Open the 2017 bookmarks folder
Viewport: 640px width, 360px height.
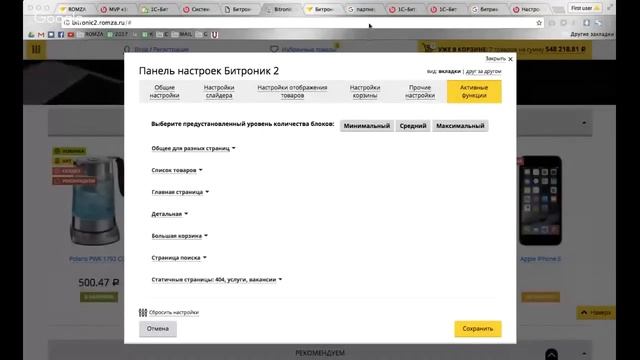coord(118,35)
